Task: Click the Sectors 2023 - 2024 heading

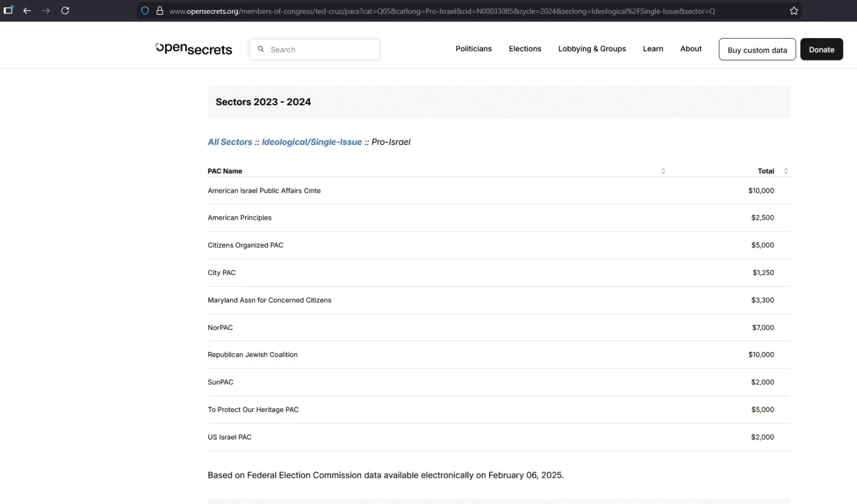Action: (263, 102)
